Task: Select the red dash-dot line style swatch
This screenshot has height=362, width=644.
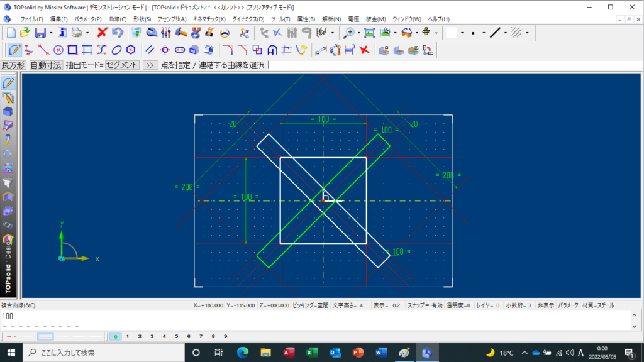Action: [11, 337]
